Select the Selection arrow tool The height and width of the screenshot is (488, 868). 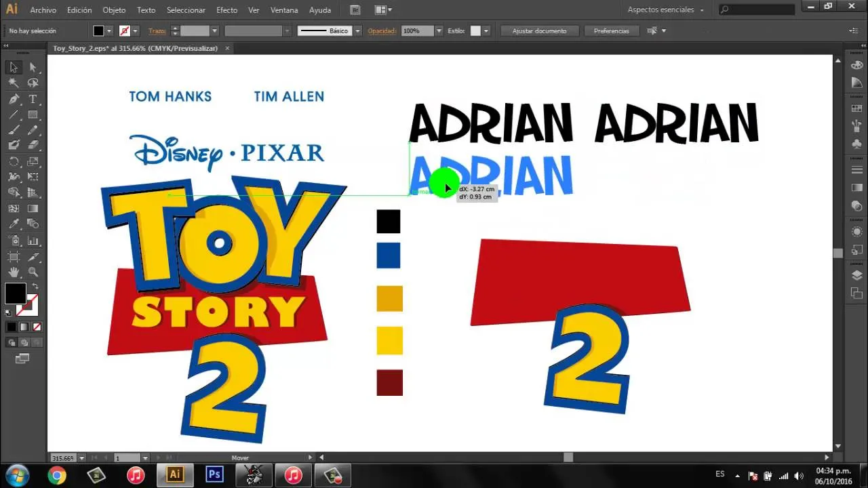point(13,68)
